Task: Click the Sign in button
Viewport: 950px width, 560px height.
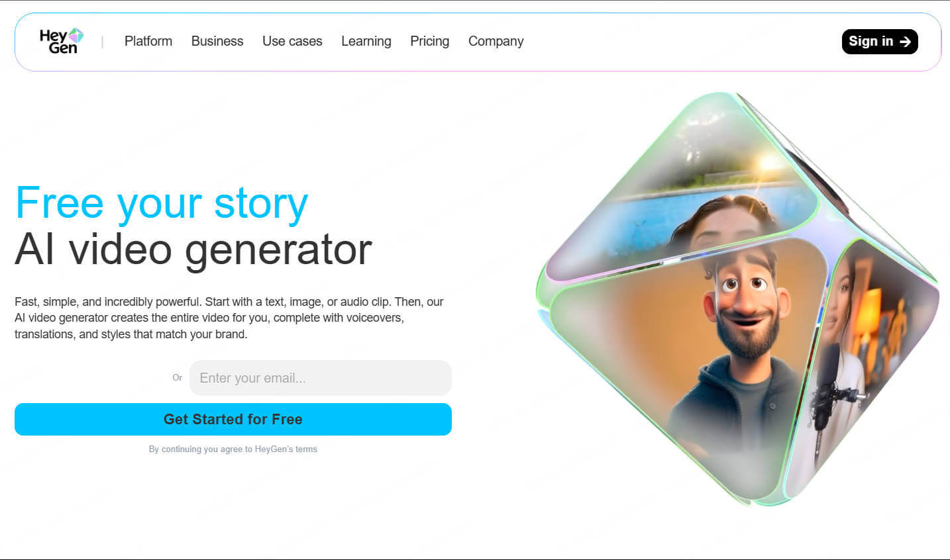Action: [880, 42]
